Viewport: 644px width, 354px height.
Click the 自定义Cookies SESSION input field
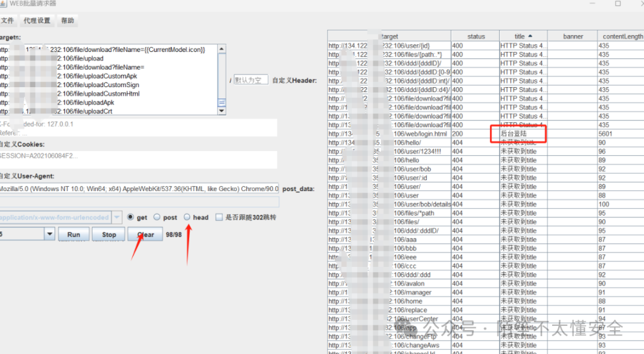pos(138,159)
